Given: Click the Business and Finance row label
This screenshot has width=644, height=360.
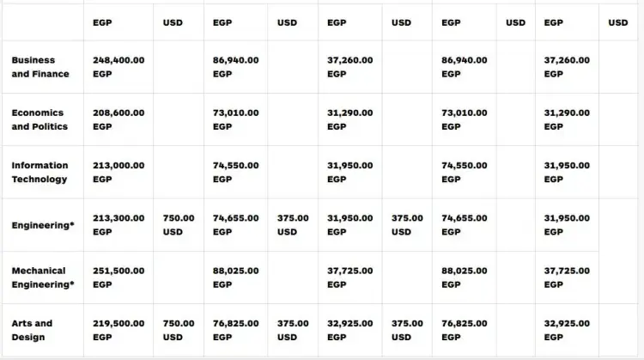Looking at the screenshot, I should (x=40, y=67).
